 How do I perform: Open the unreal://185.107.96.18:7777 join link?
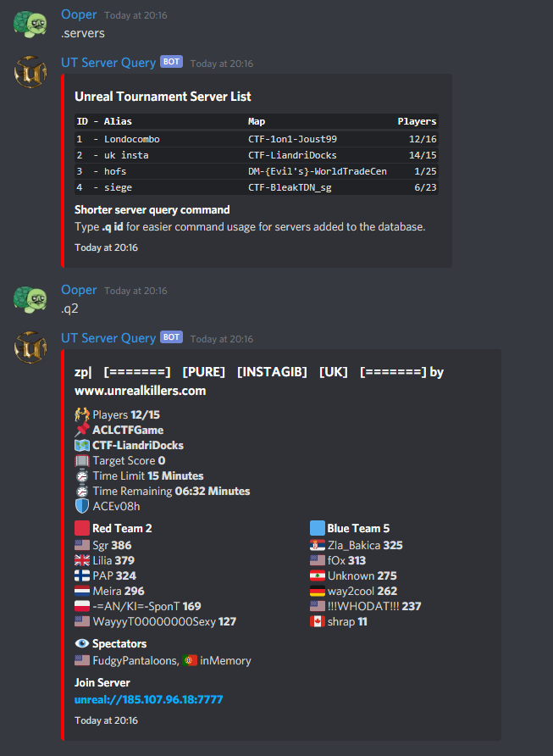148,699
